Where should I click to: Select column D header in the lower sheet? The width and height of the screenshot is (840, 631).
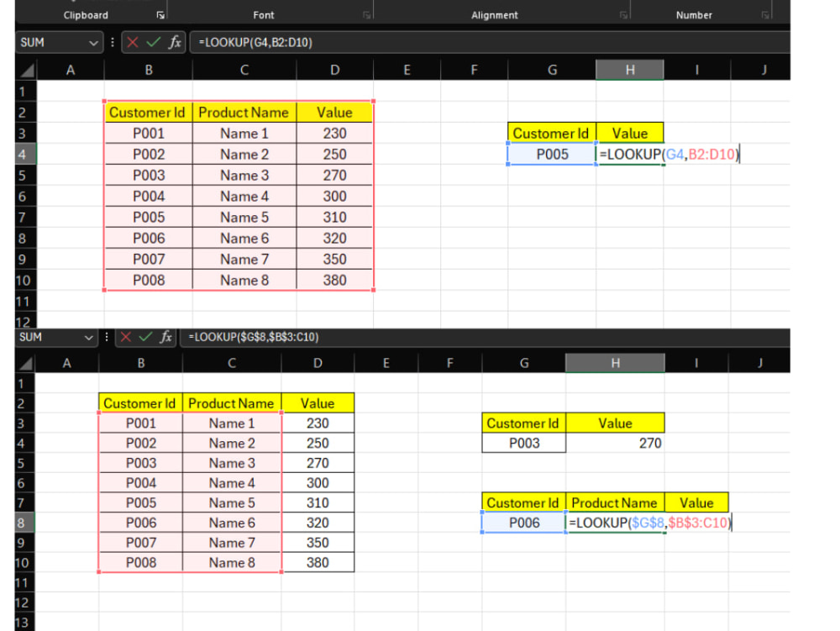(318, 363)
